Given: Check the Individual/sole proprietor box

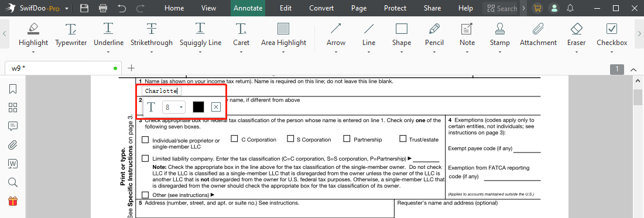Looking at the screenshot, I should coord(145,140).
